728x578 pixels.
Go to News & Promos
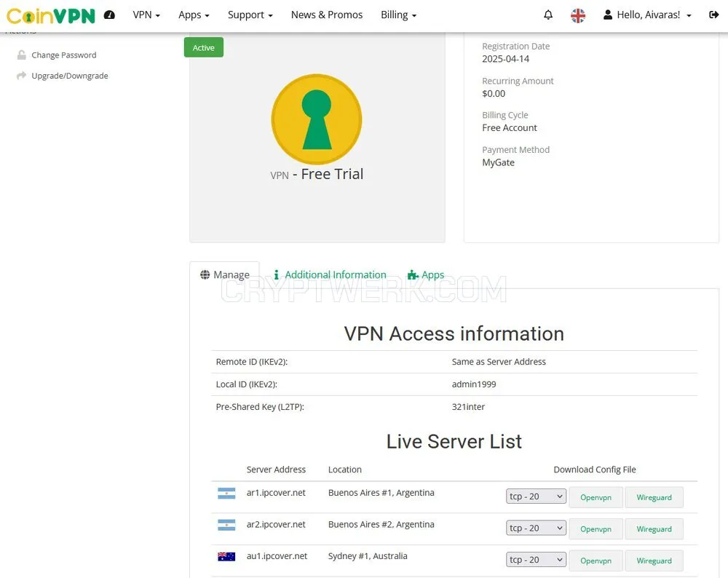pyautogui.click(x=327, y=15)
